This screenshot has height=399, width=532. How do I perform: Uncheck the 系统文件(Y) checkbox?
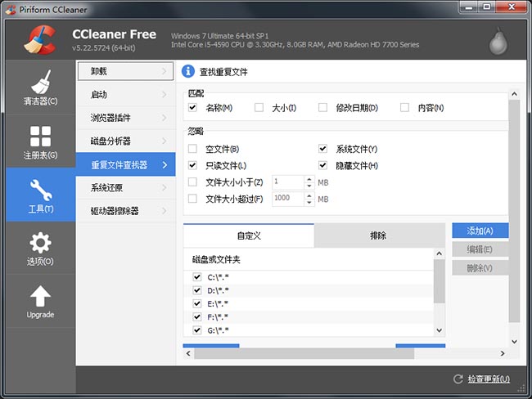322,149
